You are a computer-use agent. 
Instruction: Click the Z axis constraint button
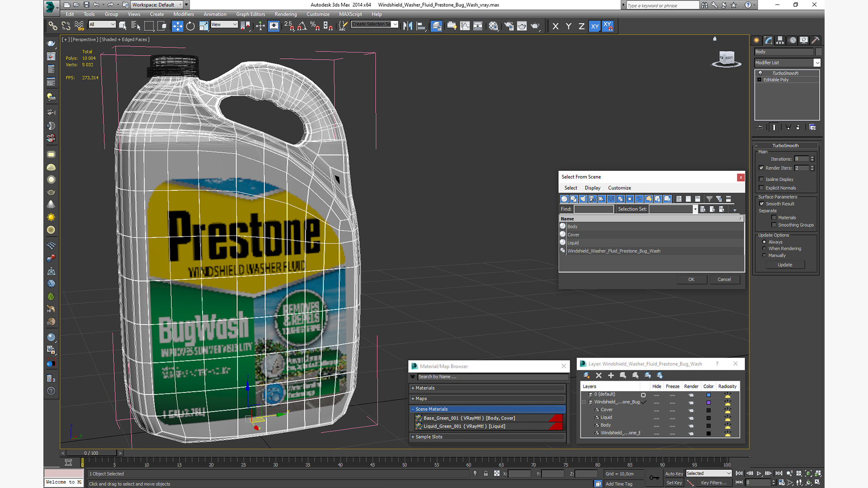click(581, 26)
